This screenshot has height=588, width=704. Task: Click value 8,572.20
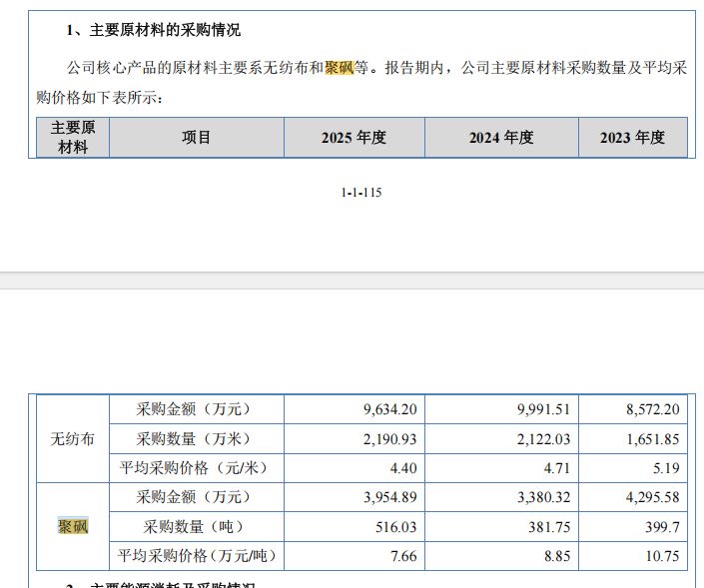click(653, 409)
